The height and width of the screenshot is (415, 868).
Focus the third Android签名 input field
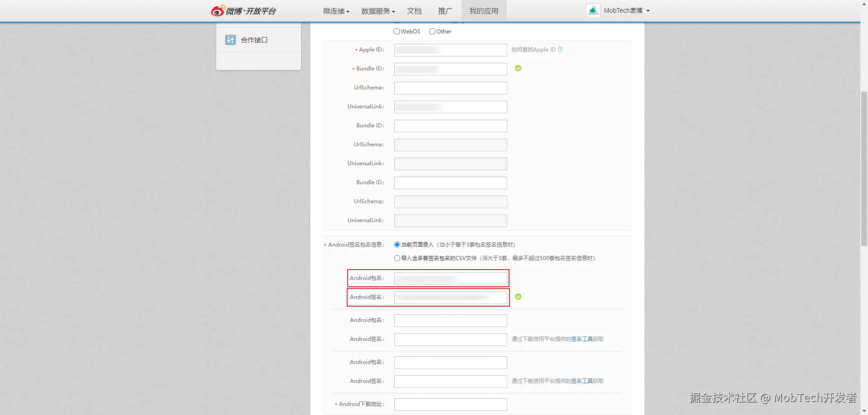click(451, 381)
